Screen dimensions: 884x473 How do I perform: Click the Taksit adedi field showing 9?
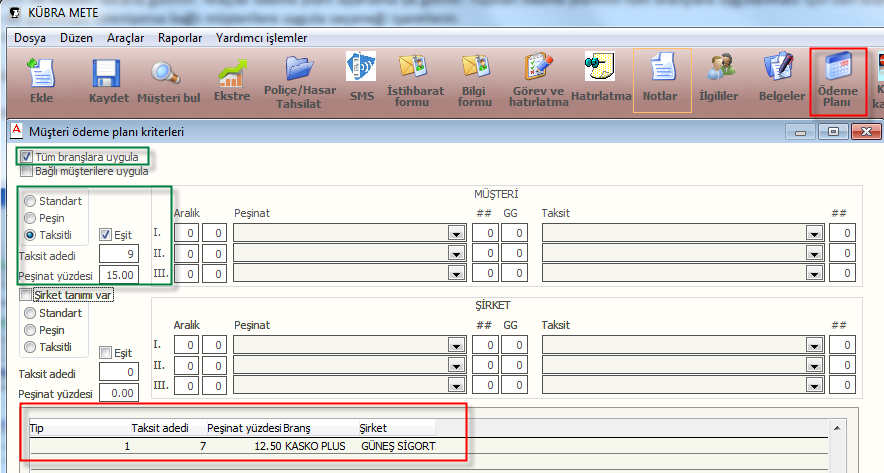click(124, 255)
